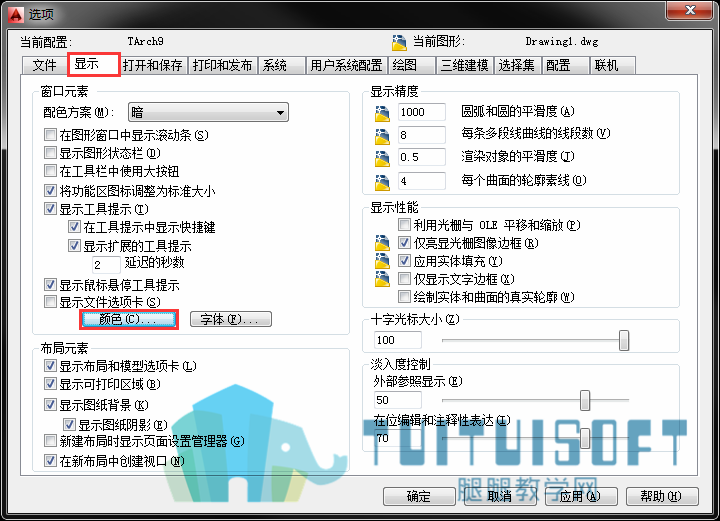Toggle 显示图纸背景 checkbox

click(x=50, y=405)
